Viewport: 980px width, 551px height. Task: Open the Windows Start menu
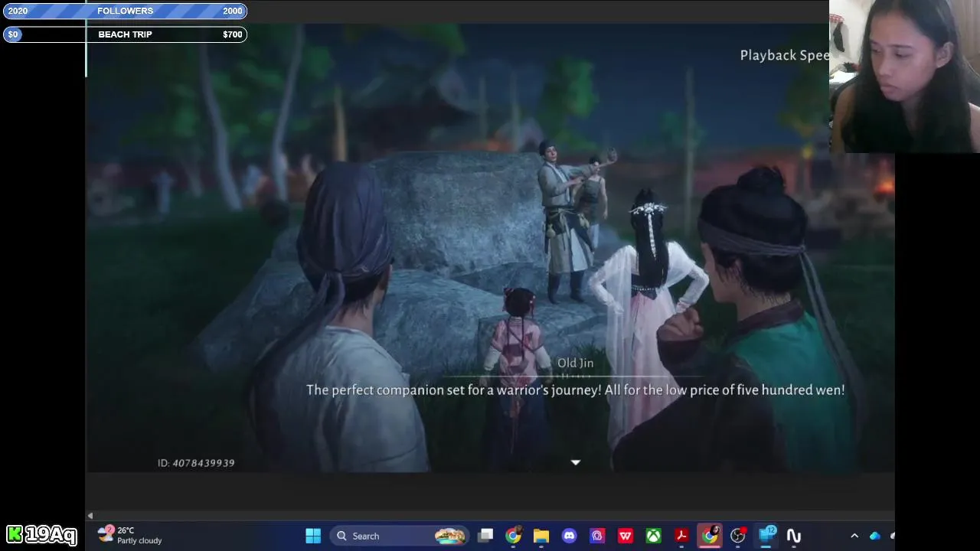(x=313, y=536)
